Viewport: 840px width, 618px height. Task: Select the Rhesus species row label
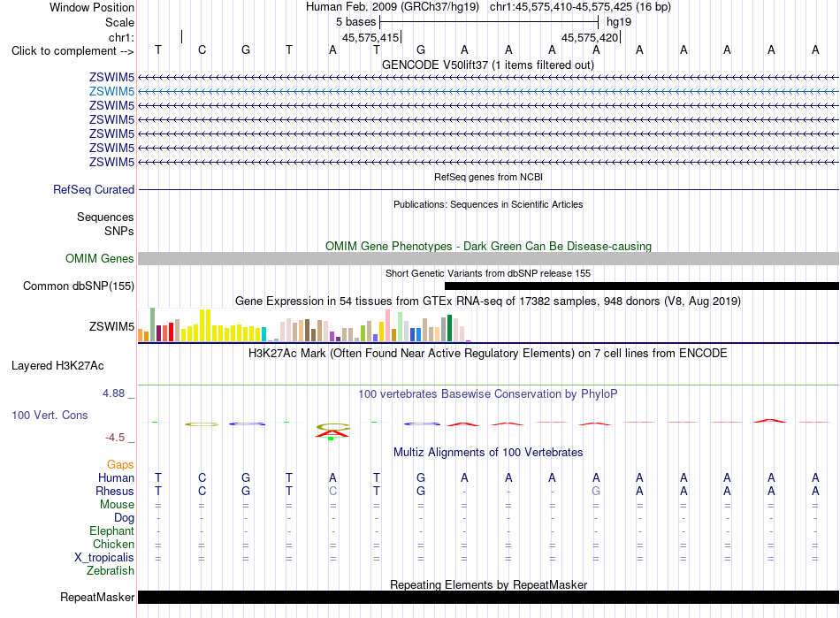115,491
